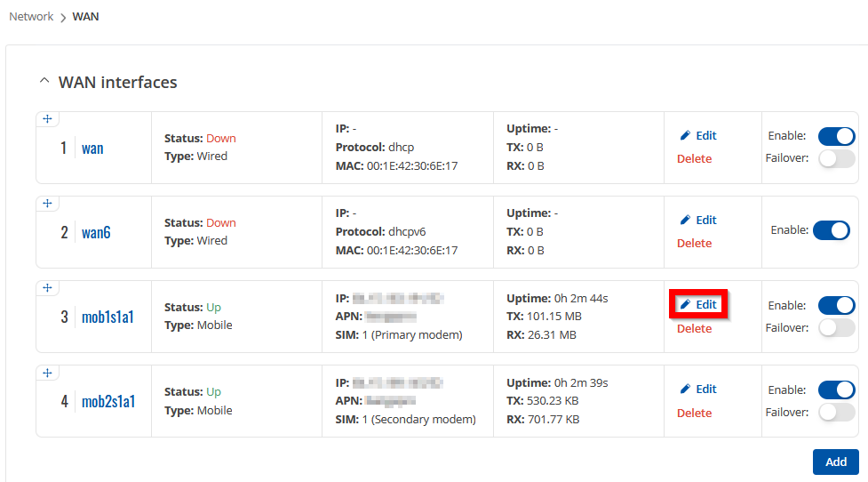This screenshot has width=868, height=482.
Task: Click the move handle for the mob1s1a1 interface
Action: [48, 288]
